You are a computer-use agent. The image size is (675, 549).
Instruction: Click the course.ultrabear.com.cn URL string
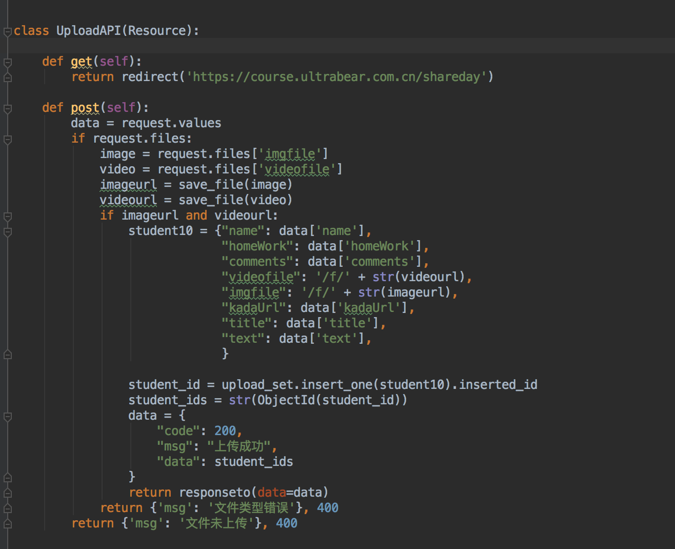(x=336, y=77)
